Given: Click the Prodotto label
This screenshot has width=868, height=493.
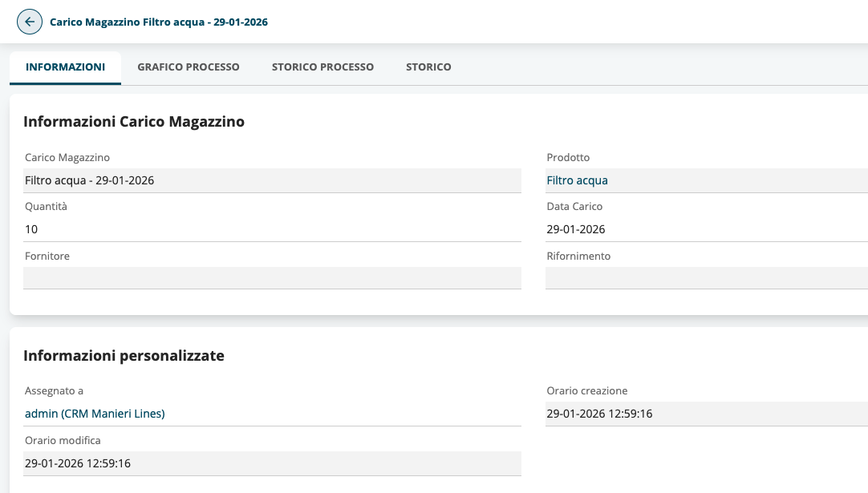Looking at the screenshot, I should coord(568,157).
